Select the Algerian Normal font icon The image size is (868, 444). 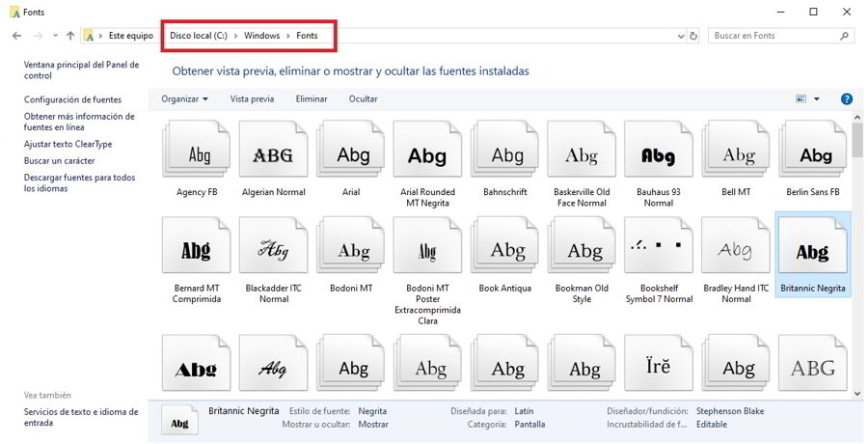(274, 149)
